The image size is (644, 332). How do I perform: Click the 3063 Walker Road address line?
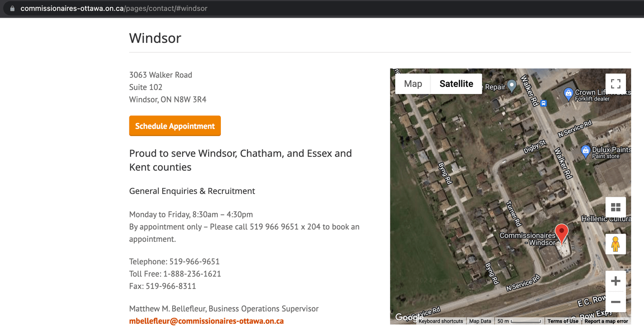pos(160,75)
